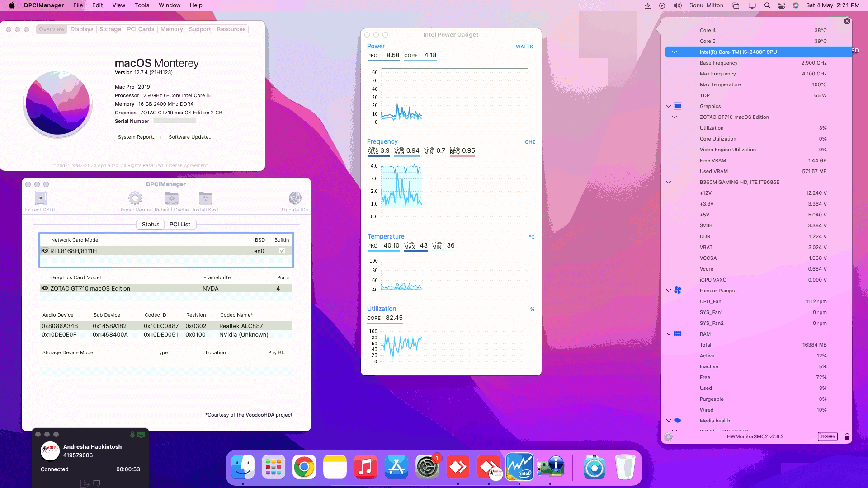Collapse the RAM section in HWMonitor
This screenshot has height=488, width=868.
[x=669, y=334]
